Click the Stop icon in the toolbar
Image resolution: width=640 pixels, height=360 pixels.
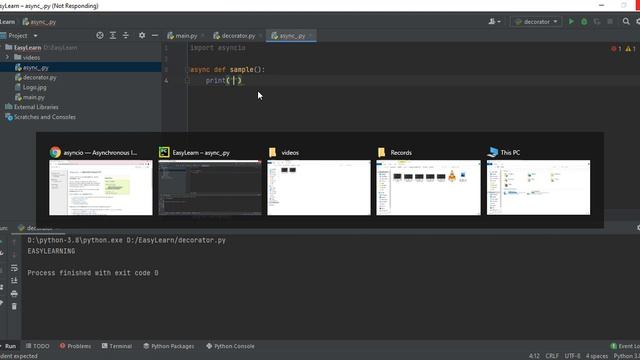click(610, 22)
